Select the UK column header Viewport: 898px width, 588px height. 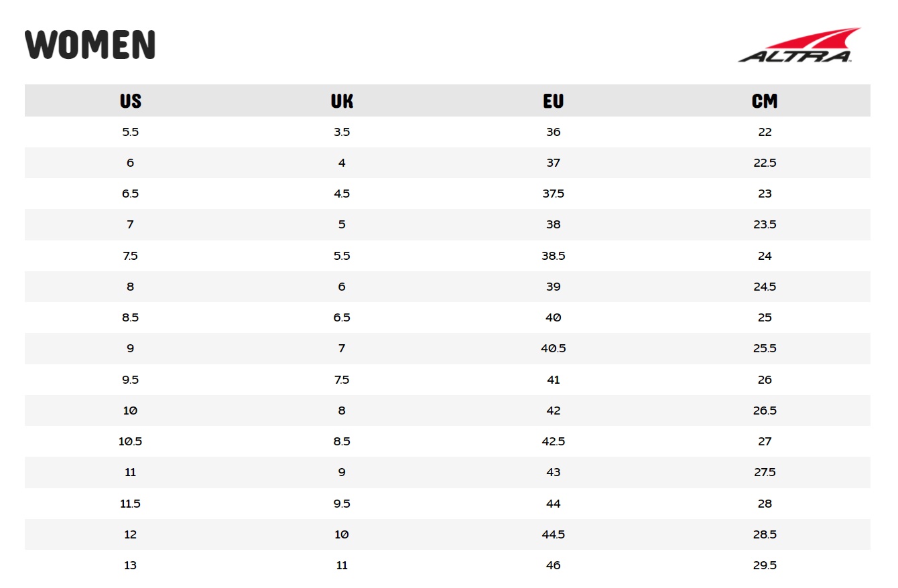point(342,101)
